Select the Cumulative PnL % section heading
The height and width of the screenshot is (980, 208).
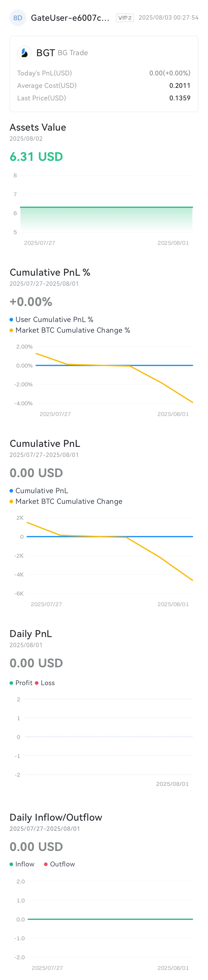coord(50,272)
